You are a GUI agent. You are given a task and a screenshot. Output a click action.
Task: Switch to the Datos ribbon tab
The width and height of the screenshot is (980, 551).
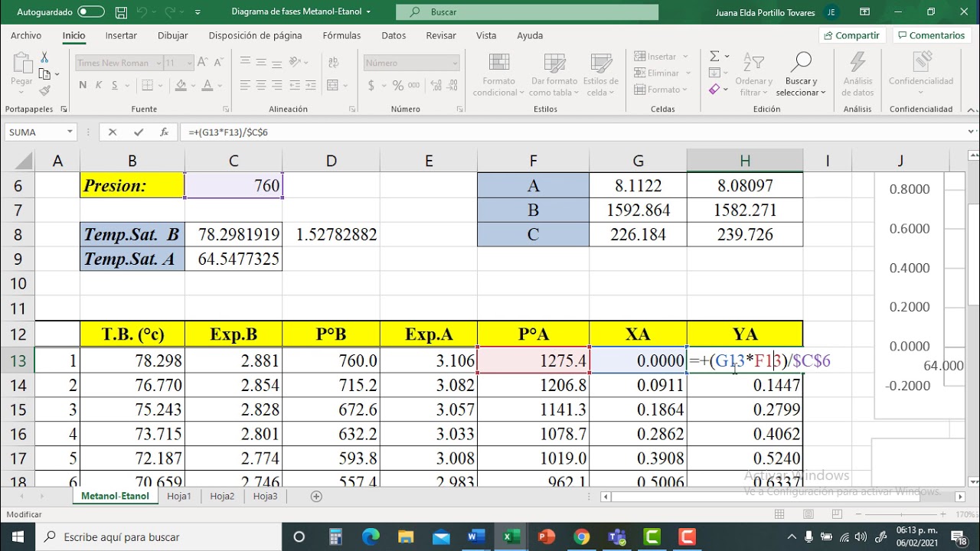coord(394,35)
